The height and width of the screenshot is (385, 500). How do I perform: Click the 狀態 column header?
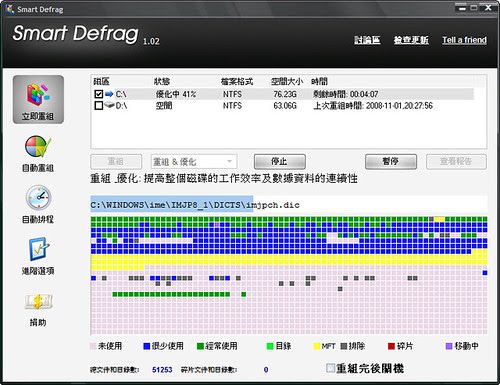(x=162, y=81)
